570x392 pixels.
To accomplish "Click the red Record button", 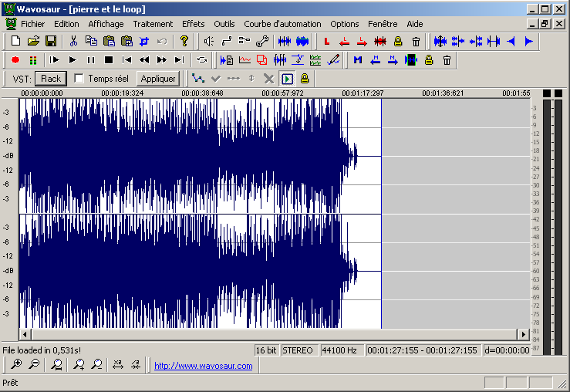I will pos(15,59).
